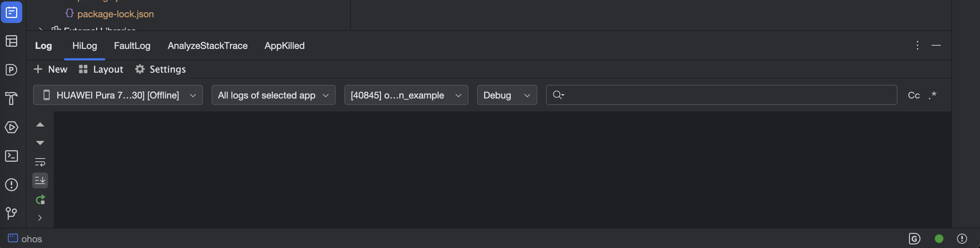Click the green restart log icon

[x=40, y=199]
